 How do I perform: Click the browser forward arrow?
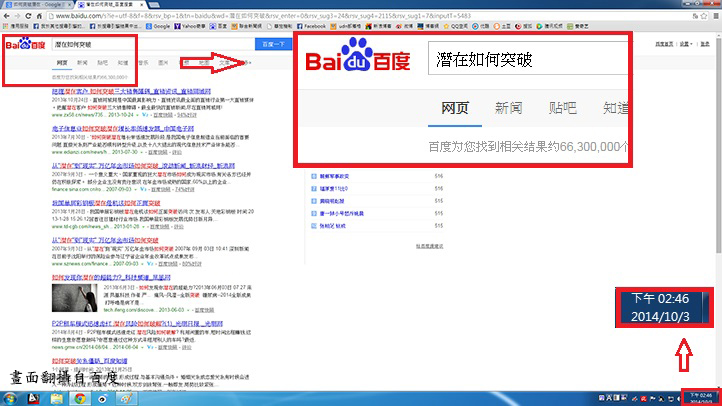click(17, 16)
